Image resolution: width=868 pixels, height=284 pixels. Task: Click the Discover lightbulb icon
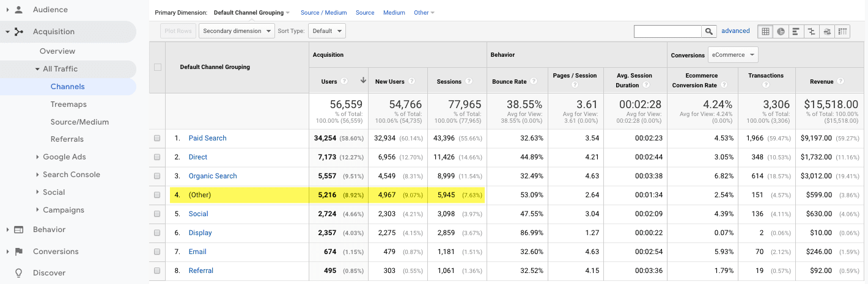(x=19, y=273)
